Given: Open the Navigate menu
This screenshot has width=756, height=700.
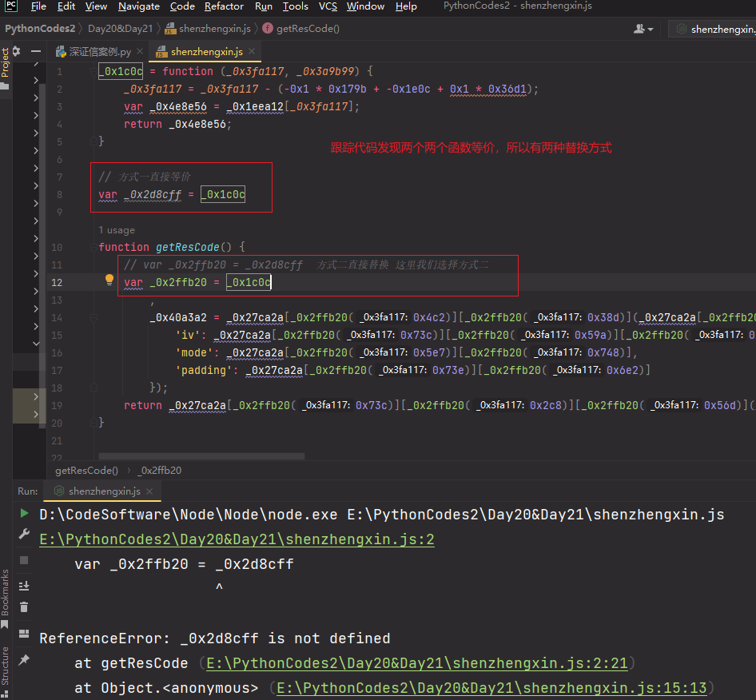Looking at the screenshot, I should click(139, 6).
